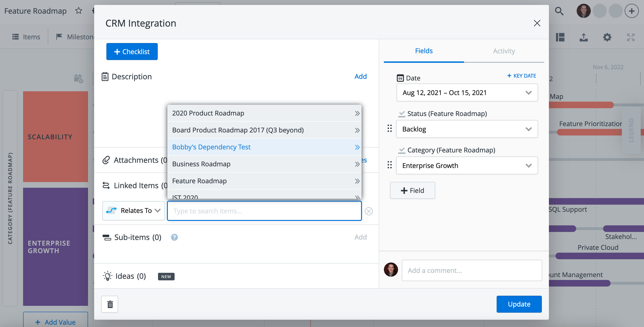Expand the Business Roadmap chevron

pos(357,164)
